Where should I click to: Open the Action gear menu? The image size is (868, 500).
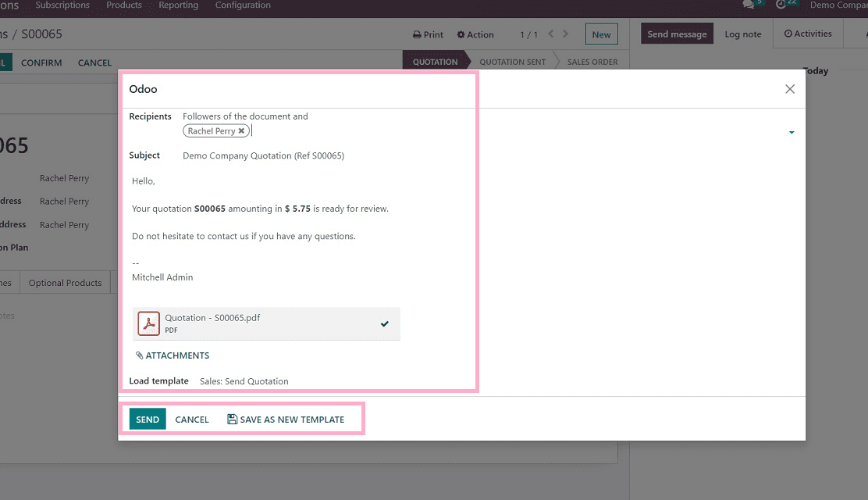click(475, 34)
